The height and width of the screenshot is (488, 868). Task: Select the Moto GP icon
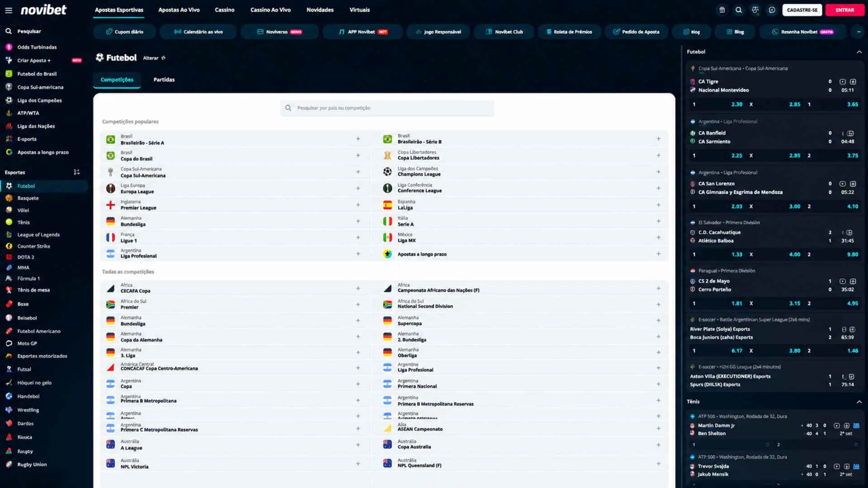9,343
